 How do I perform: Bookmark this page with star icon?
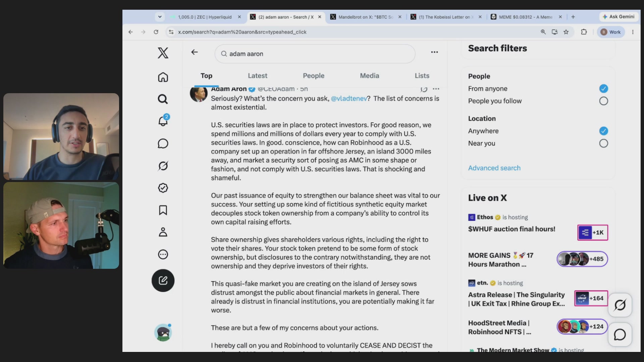click(566, 32)
